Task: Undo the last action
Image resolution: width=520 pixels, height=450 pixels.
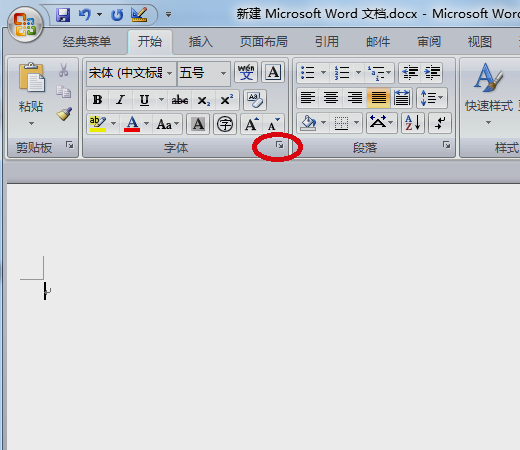Action: [x=85, y=15]
